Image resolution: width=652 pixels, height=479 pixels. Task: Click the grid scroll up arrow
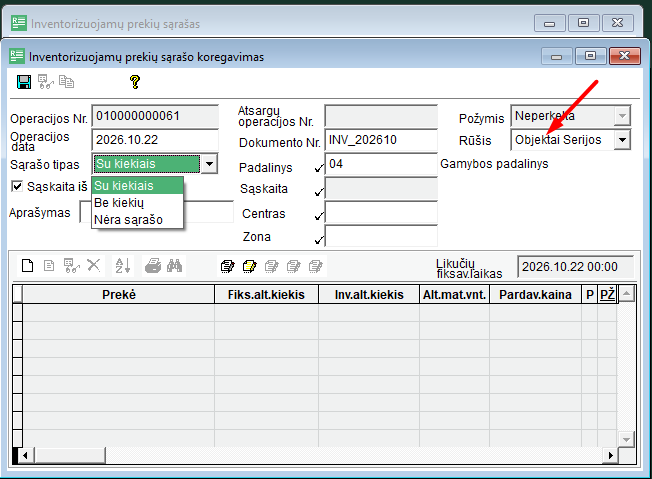[x=627, y=294]
